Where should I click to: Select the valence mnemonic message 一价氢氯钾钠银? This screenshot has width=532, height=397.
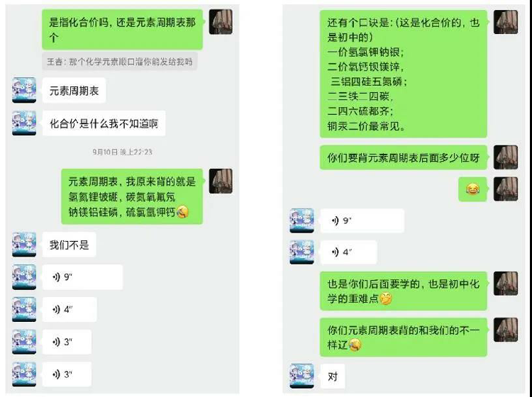[404, 74]
